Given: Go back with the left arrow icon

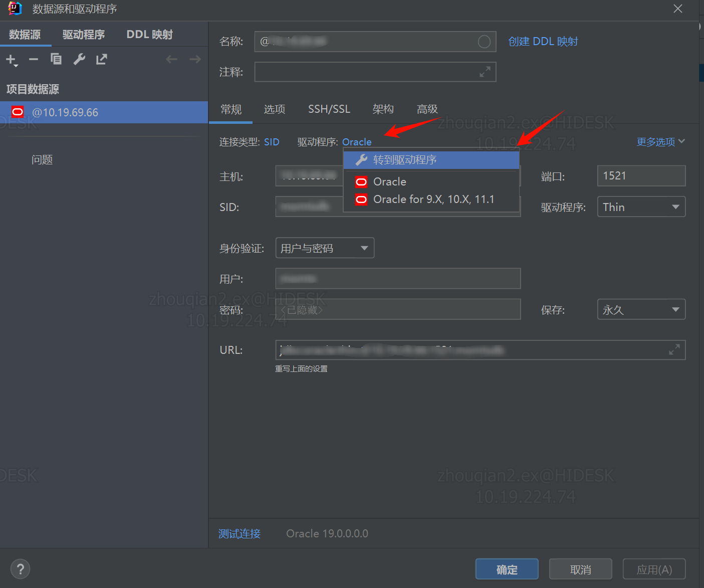Looking at the screenshot, I should click(x=171, y=59).
